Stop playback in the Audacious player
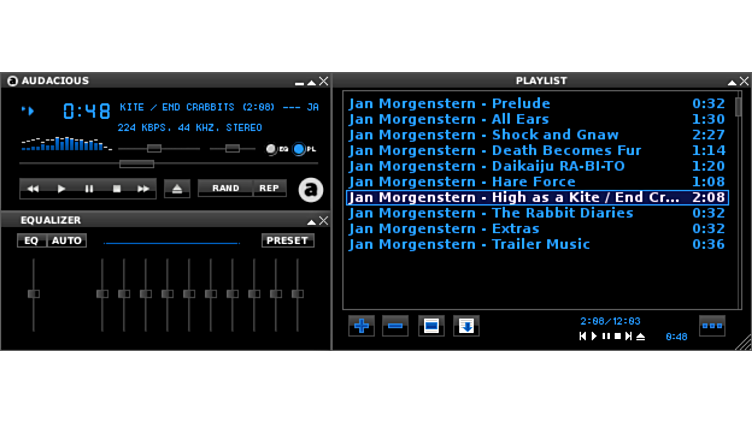 click(x=116, y=188)
